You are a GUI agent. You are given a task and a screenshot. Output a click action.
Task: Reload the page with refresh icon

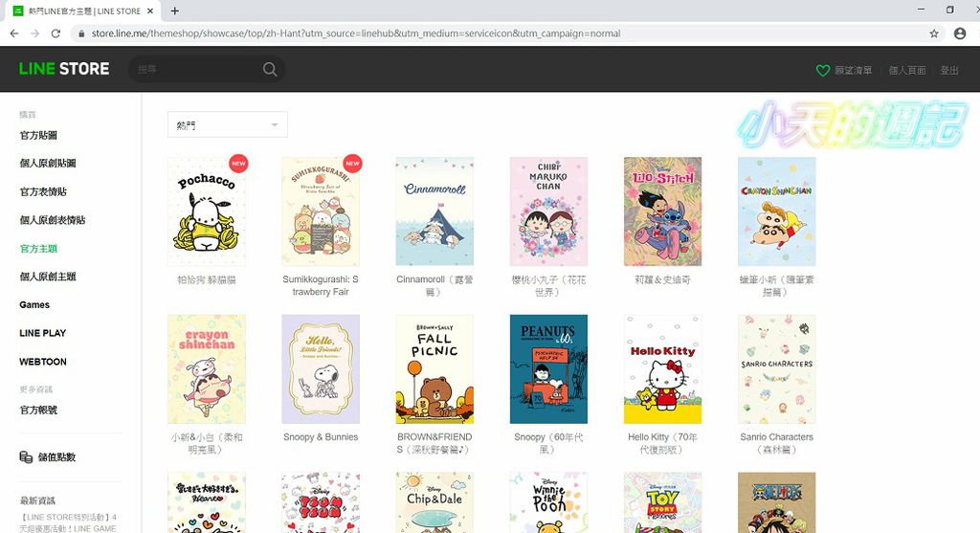click(56, 33)
